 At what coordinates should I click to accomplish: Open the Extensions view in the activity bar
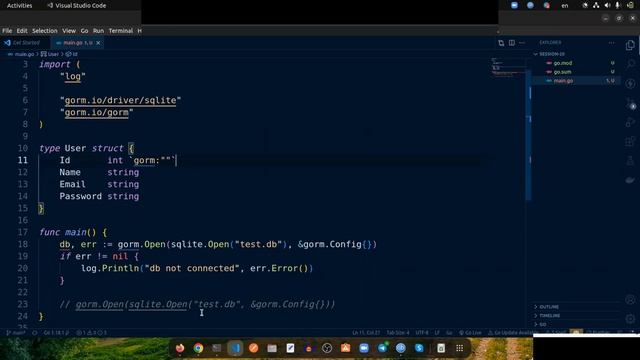coord(630,141)
